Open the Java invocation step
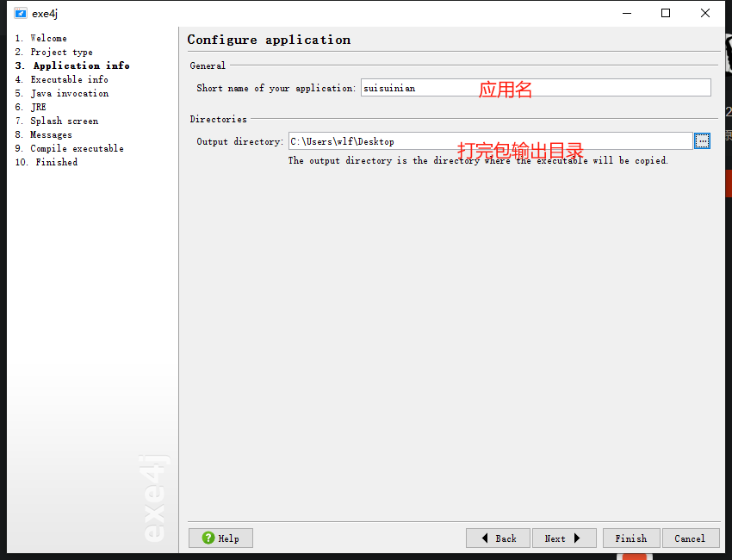The image size is (732, 560). pyautogui.click(x=69, y=93)
